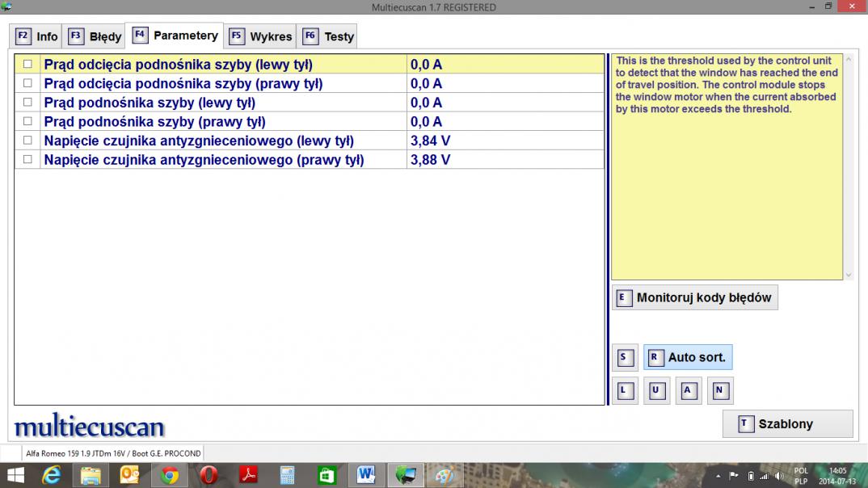This screenshot has width=868, height=488.
Task: Click Monitoruj kody błędów button
Action: click(695, 297)
